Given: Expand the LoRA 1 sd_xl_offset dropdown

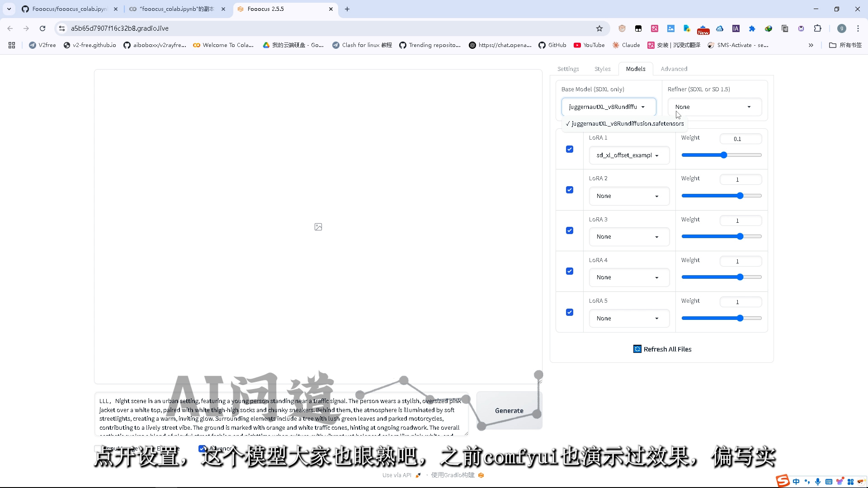Looking at the screenshot, I should pos(628,155).
